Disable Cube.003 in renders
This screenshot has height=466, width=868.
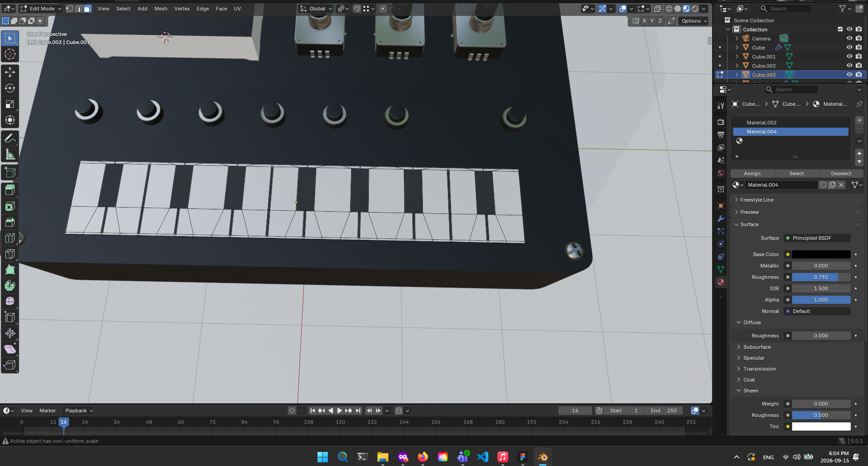pyautogui.click(x=858, y=74)
